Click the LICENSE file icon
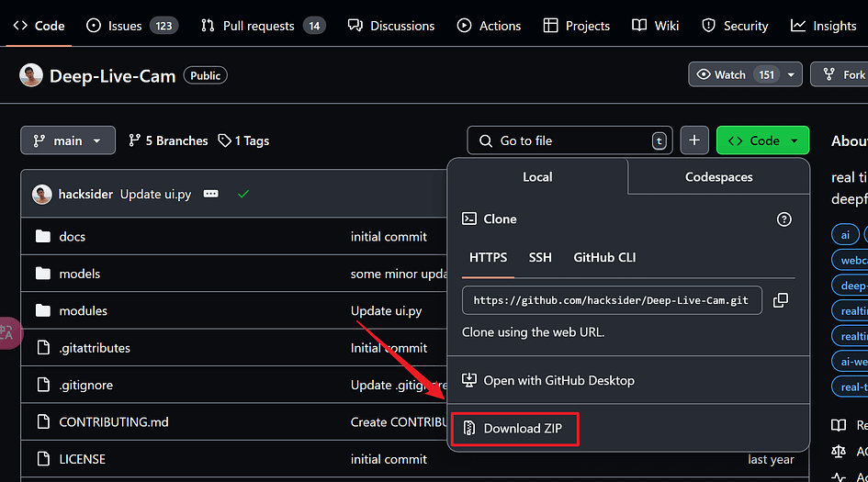 [43, 459]
